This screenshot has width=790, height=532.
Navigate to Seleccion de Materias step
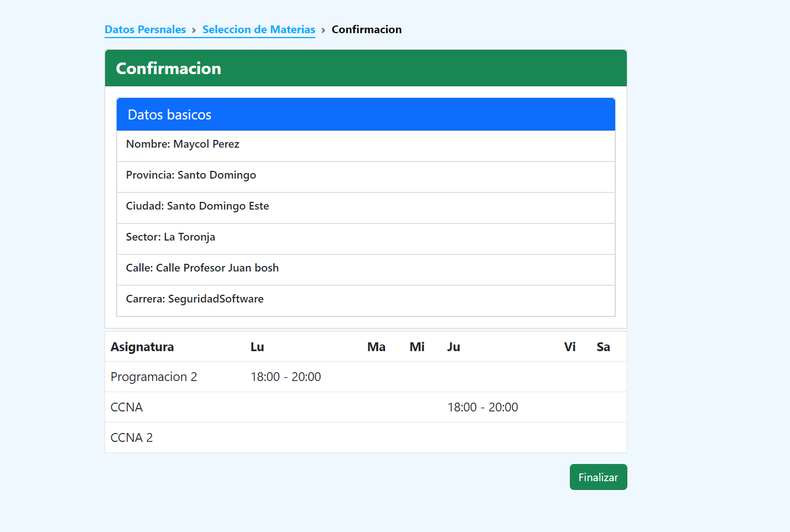(x=258, y=29)
